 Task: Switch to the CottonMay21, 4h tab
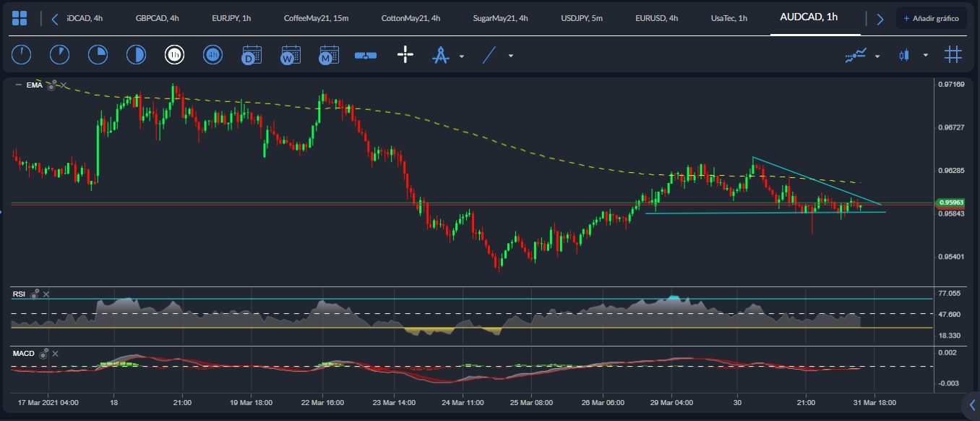pos(410,18)
